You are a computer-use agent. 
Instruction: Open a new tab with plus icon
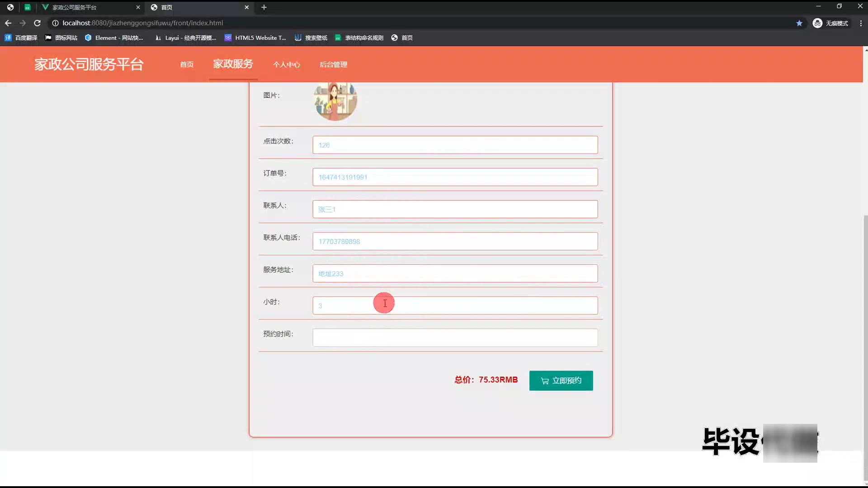tap(264, 7)
